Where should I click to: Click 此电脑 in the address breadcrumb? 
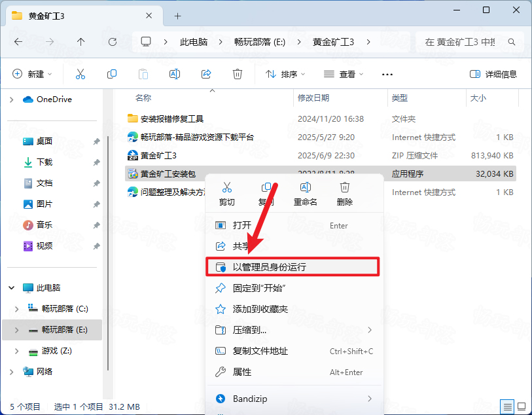pyautogui.click(x=194, y=42)
